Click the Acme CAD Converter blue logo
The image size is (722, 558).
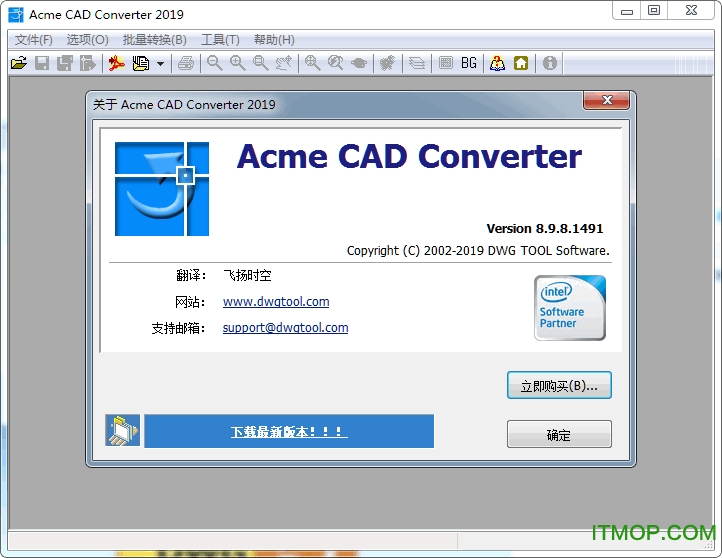click(x=162, y=189)
